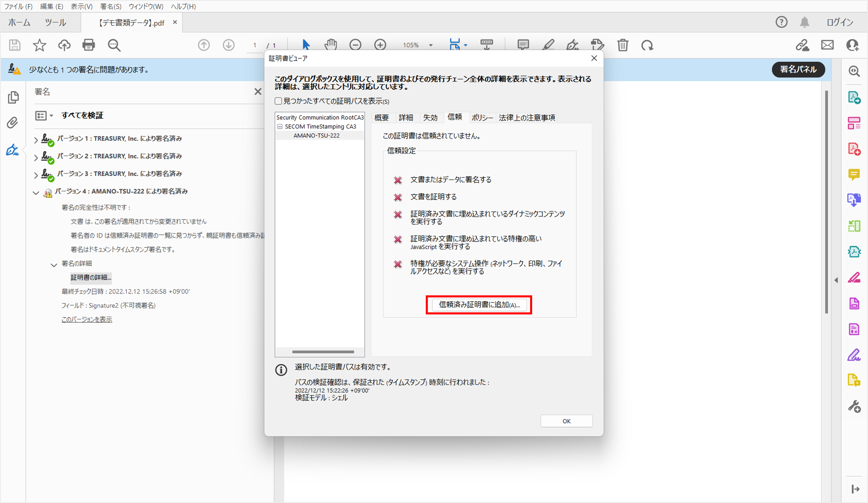Collapse バージョン 4 AMANO-TSU-222 entry
Viewport: 868px width, 503px height.
pos(36,193)
